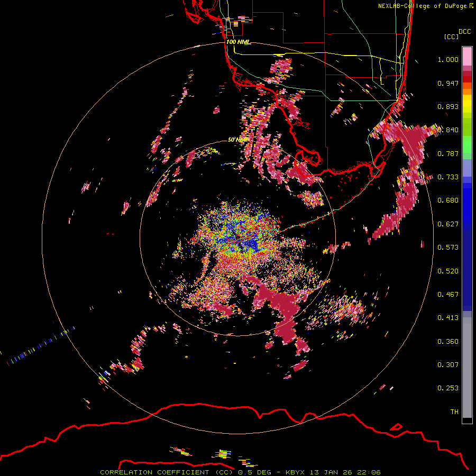This screenshot has height=476, width=476.
Task: Click the 0.253 scale value
Action: (x=448, y=388)
